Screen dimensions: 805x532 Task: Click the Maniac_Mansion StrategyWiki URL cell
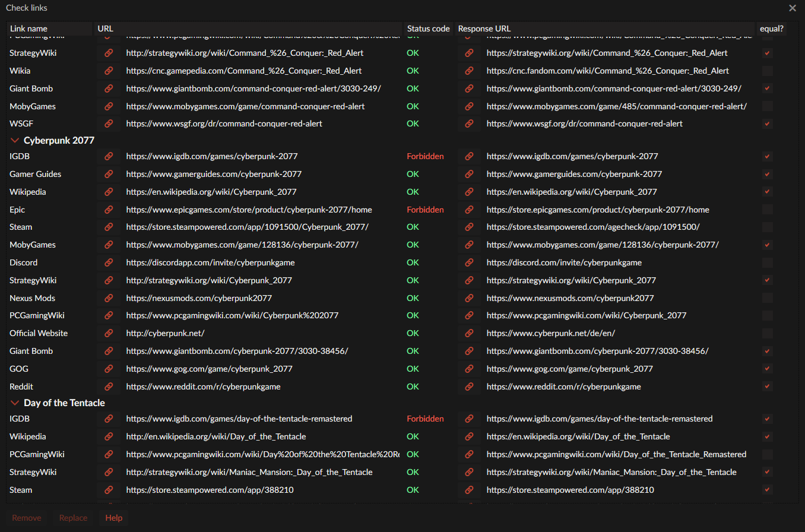tap(249, 472)
